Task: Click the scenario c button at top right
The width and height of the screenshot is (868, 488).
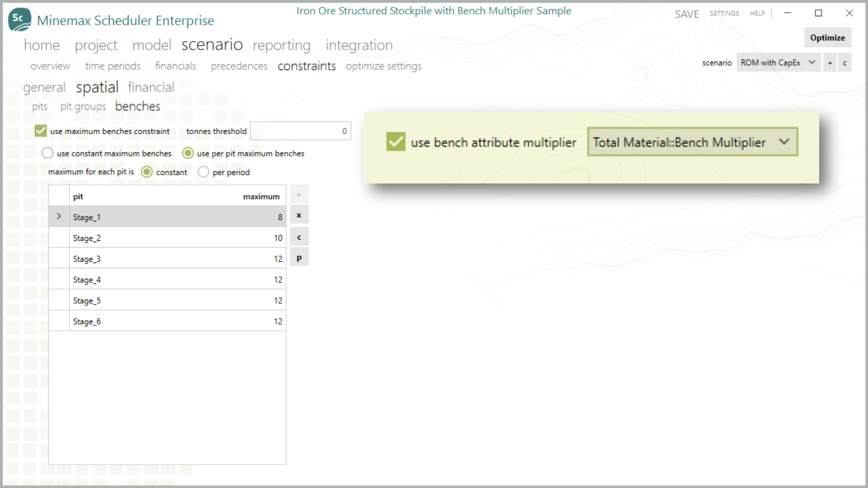Action: point(844,63)
